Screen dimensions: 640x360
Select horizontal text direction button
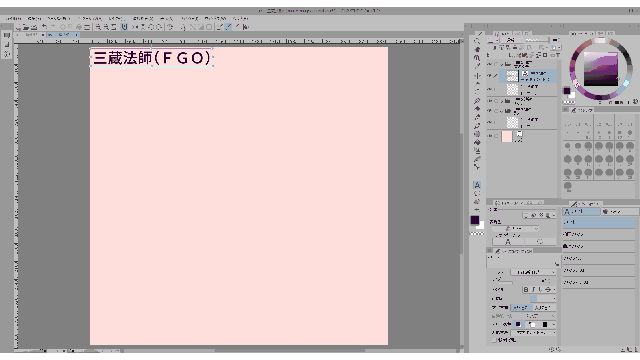[x=521, y=307]
